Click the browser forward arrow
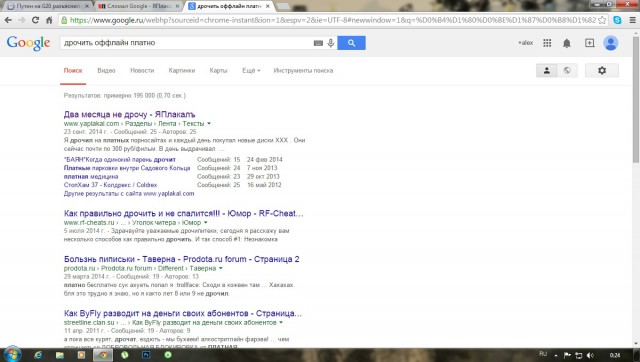The image size is (640, 362). [x=22, y=20]
